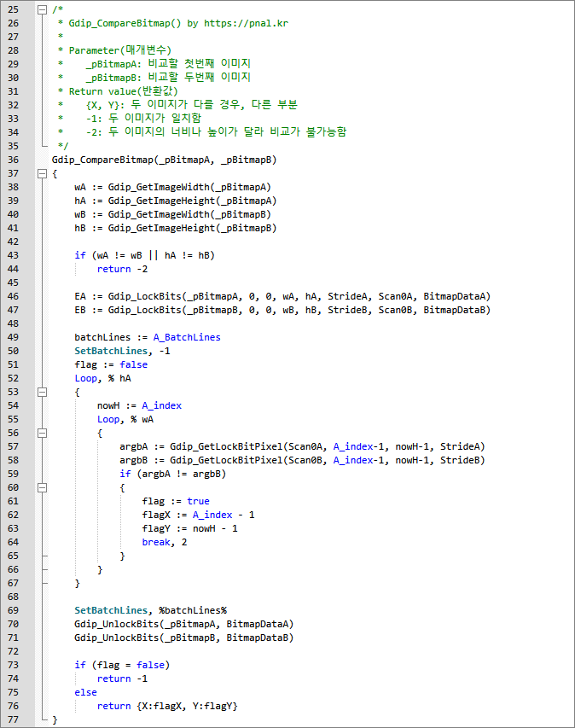Click line number 46 in the gutter
Viewport: 575px width, 728px height.
coord(13,296)
